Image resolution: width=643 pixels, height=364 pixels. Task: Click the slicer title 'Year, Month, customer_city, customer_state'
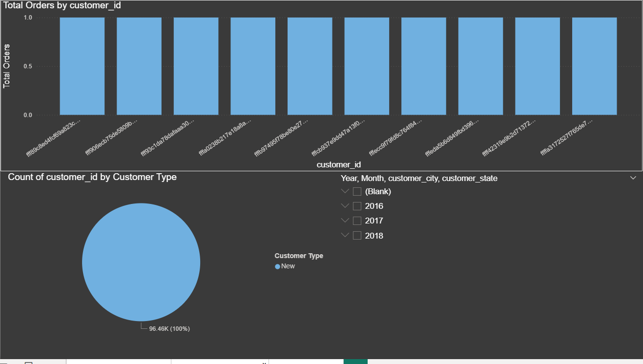[x=419, y=179]
